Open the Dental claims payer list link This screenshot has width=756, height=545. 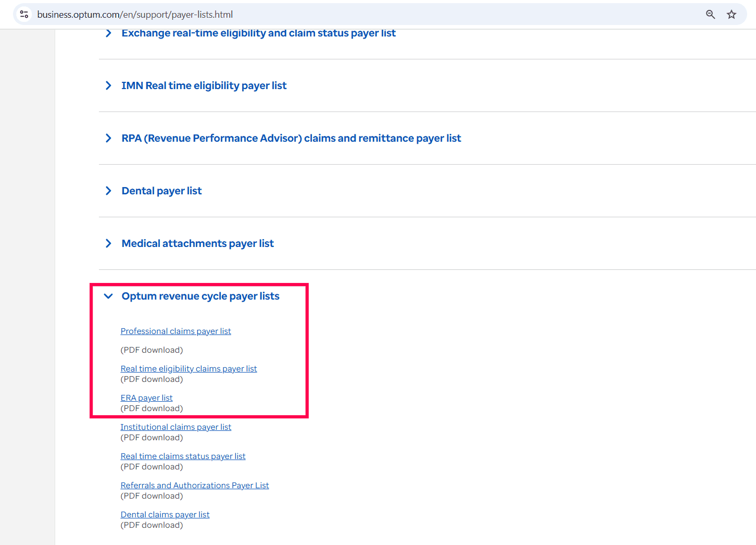(165, 515)
